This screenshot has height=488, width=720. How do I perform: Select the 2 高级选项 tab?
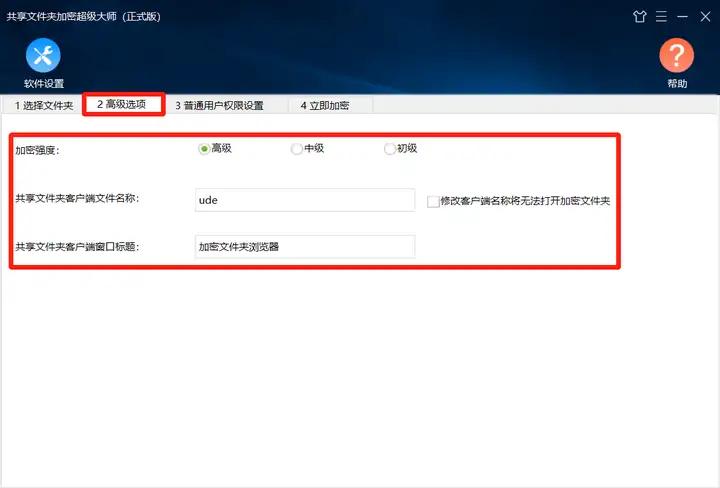tap(122, 105)
